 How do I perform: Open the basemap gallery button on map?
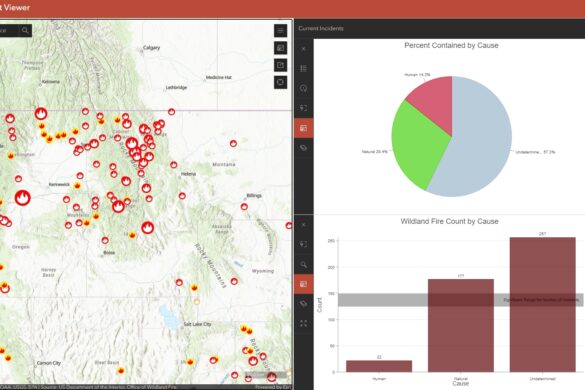pyautogui.click(x=280, y=48)
